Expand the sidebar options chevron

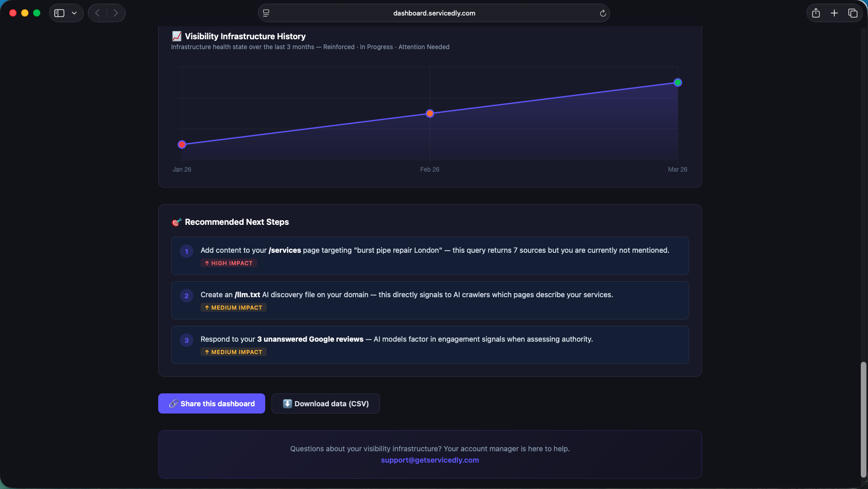tap(73, 13)
